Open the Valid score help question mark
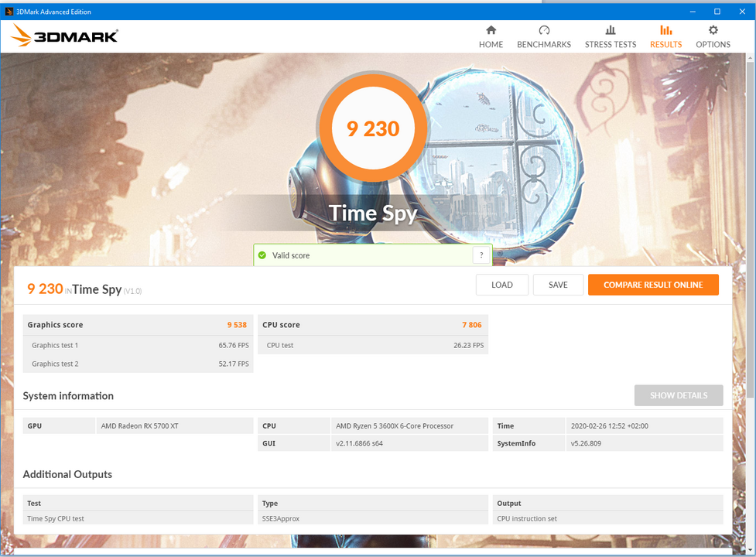The image size is (756, 557). point(481,255)
